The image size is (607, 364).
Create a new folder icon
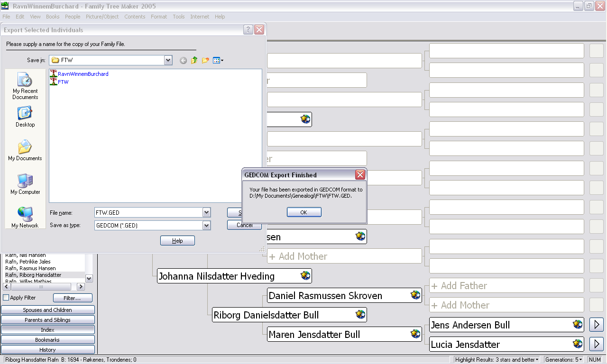[205, 60]
